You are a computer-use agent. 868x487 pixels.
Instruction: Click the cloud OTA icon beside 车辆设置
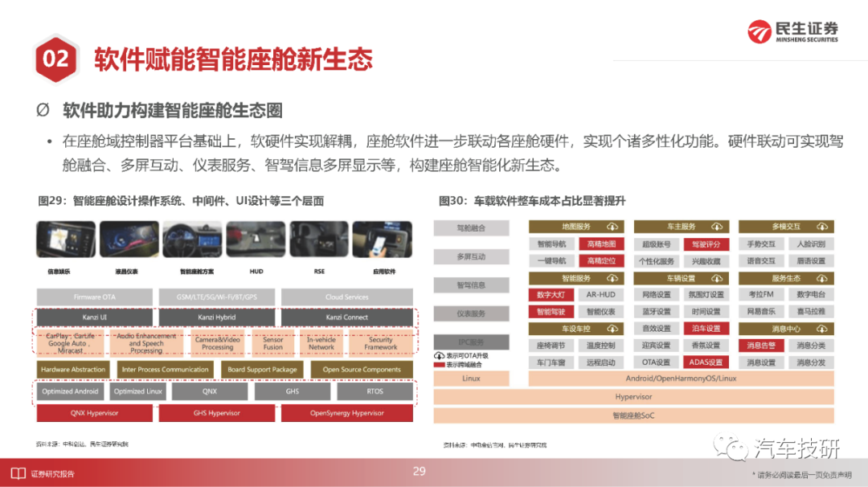[x=717, y=278]
